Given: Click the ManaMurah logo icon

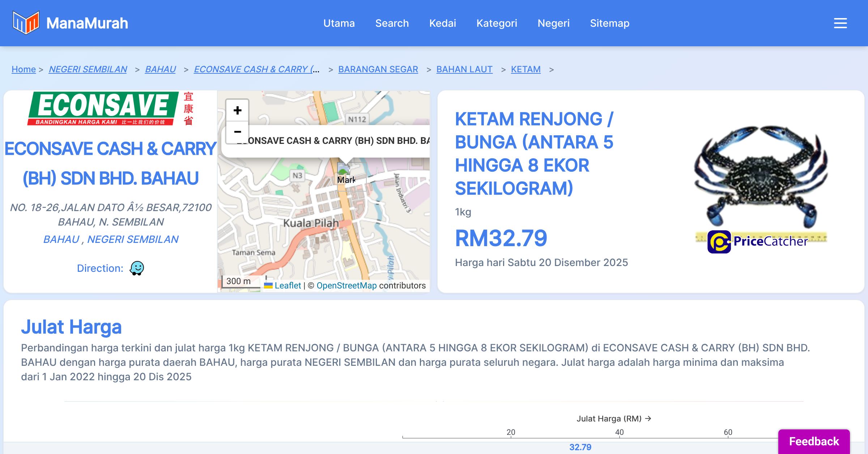Looking at the screenshot, I should pos(25,23).
